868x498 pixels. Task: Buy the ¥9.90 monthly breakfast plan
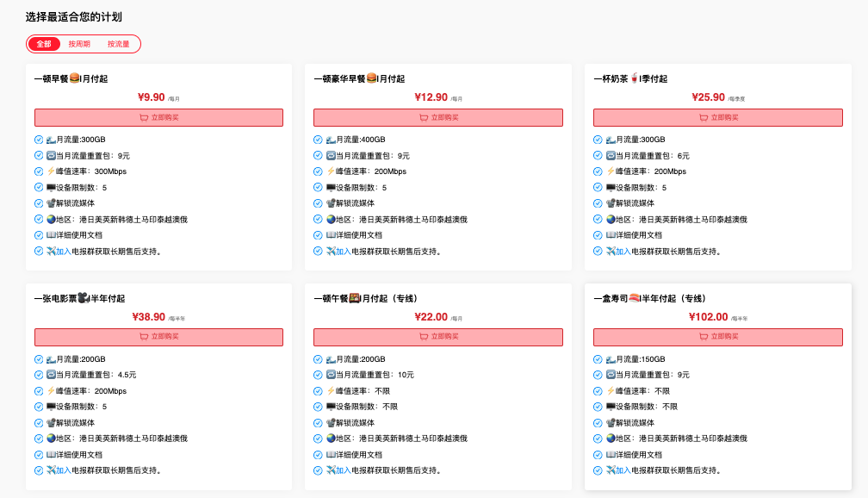click(x=158, y=117)
